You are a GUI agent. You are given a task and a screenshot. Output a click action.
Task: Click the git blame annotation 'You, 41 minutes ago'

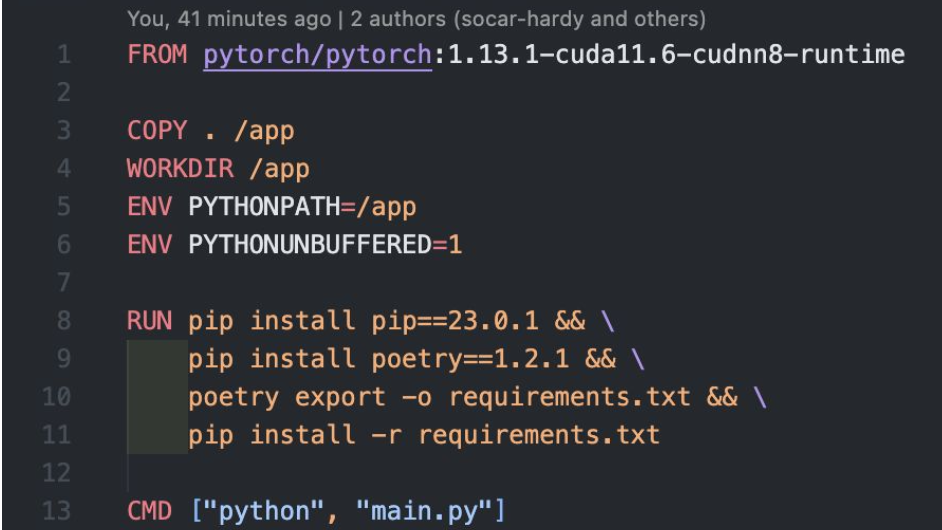pyautogui.click(x=229, y=19)
